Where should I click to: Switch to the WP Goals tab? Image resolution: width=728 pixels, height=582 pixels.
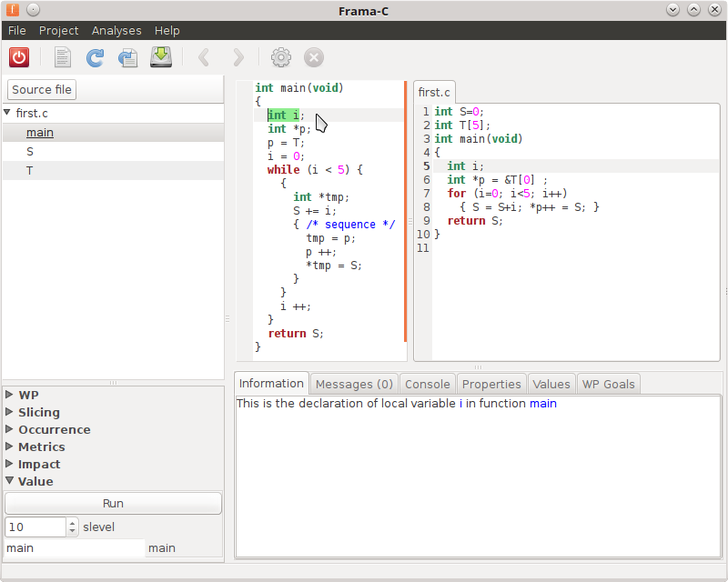pos(608,384)
